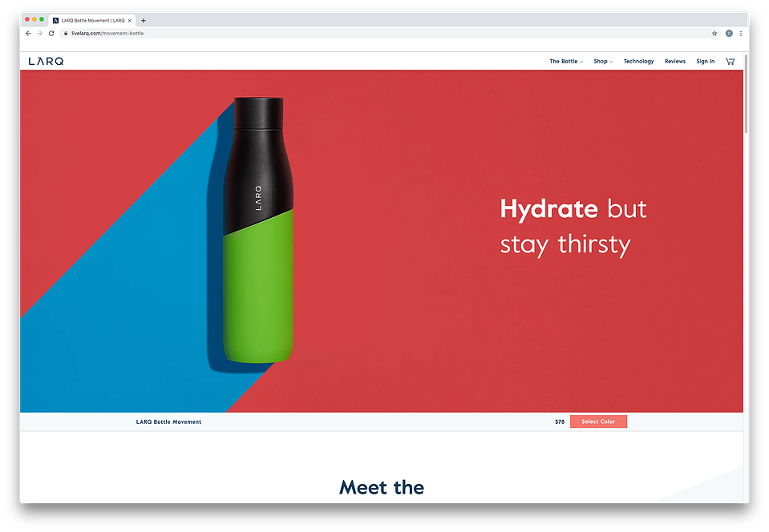Open the Technology page
Image resolution: width=769 pixels, height=532 pixels.
[x=638, y=61]
